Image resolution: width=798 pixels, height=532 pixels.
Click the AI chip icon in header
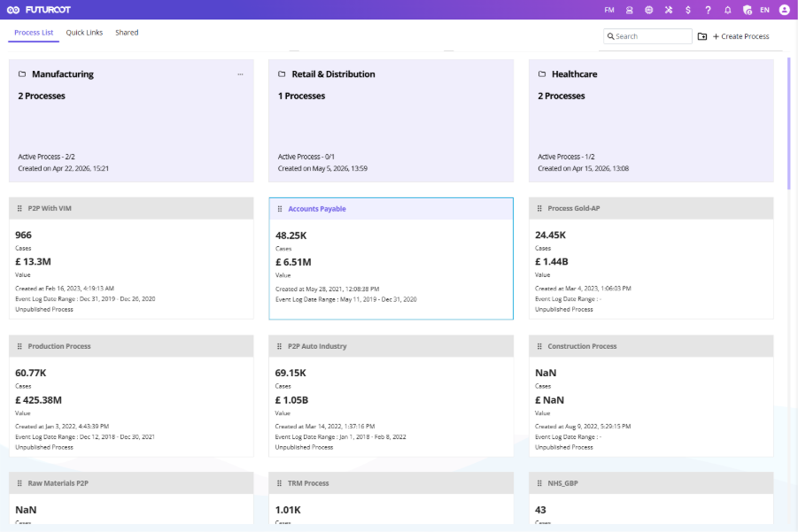click(x=649, y=10)
